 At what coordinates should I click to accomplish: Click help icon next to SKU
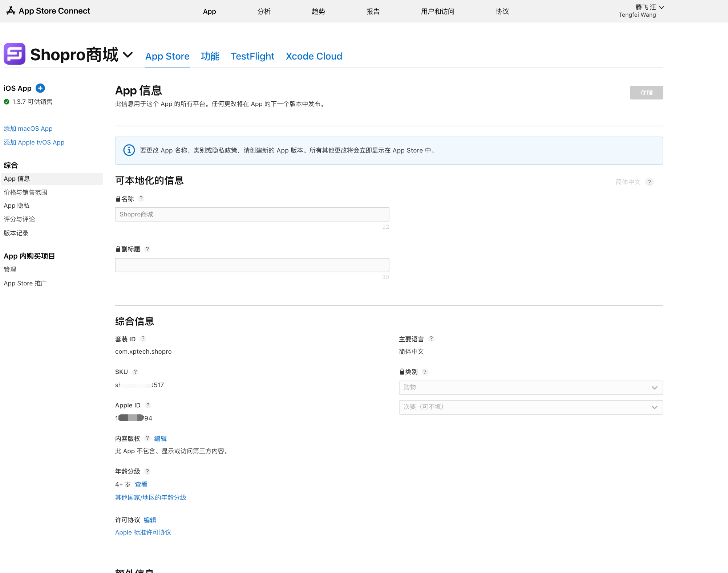click(135, 372)
